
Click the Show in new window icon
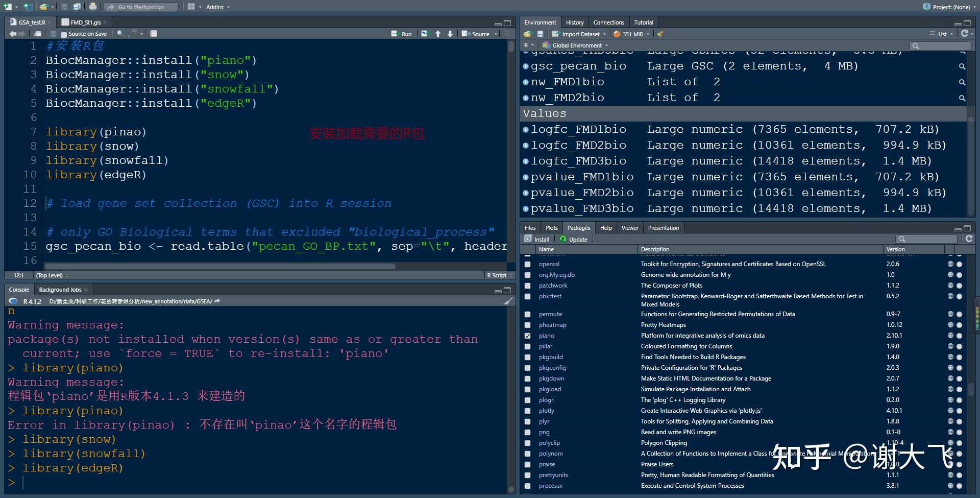(x=37, y=34)
